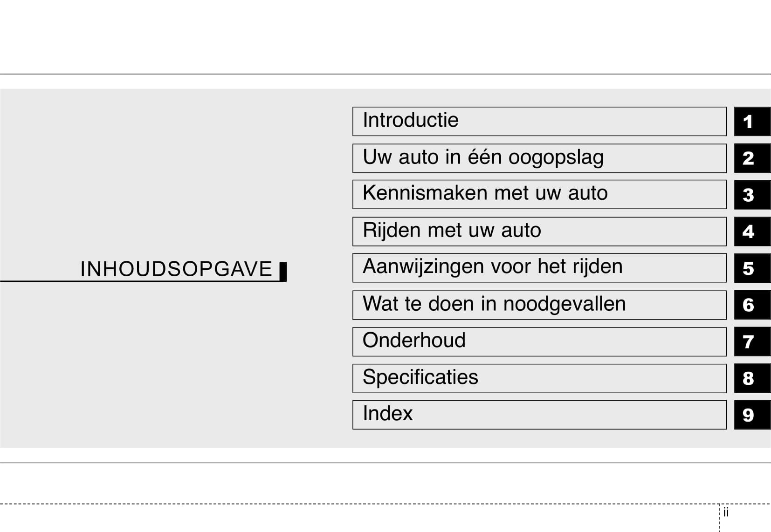
Task: Click the INHOUDSOPGAVE heading
Action: (x=176, y=269)
